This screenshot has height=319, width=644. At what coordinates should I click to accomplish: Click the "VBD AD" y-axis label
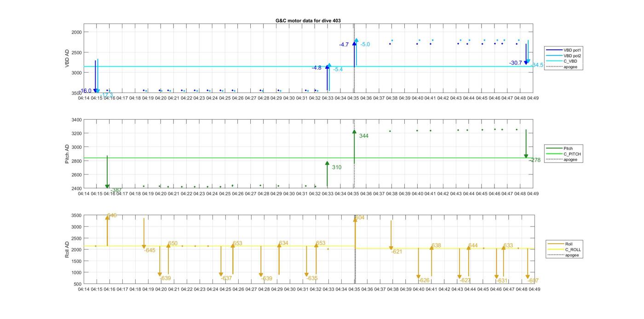[x=67, y=58]
